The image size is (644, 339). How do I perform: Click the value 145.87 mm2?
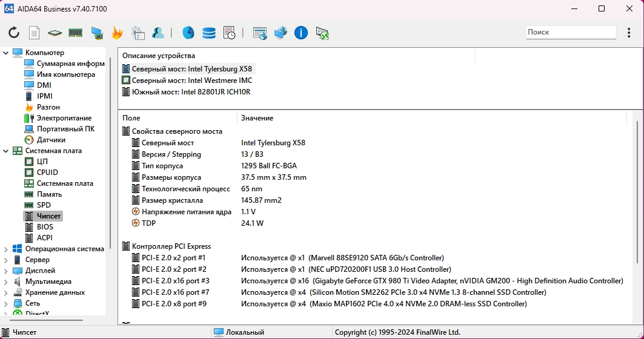[x=261, y=200]
